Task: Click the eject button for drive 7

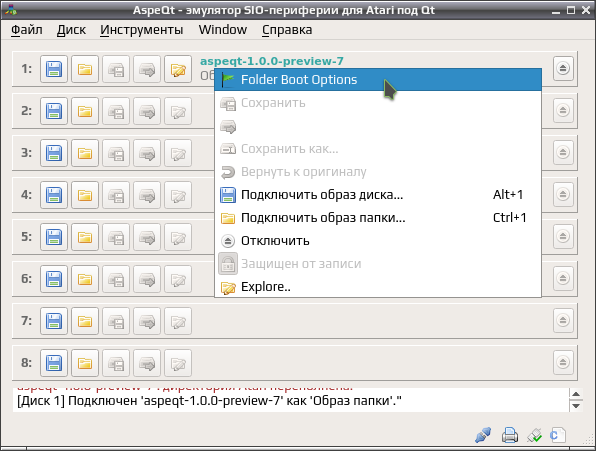Action: coord(563,320)
